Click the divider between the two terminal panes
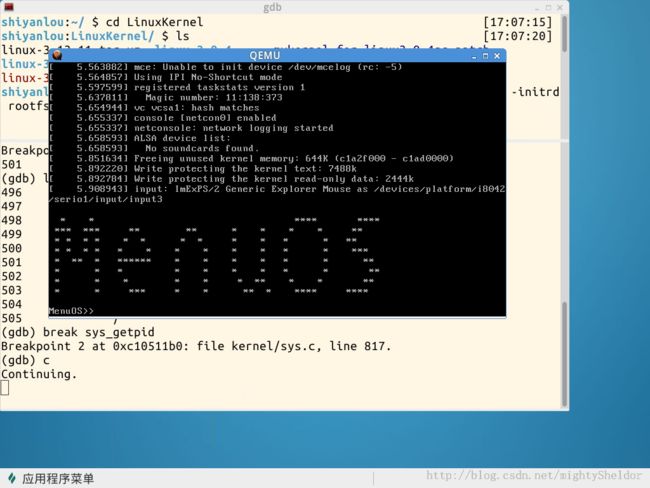Screen dimensions: 650x488 pos(284,141)
